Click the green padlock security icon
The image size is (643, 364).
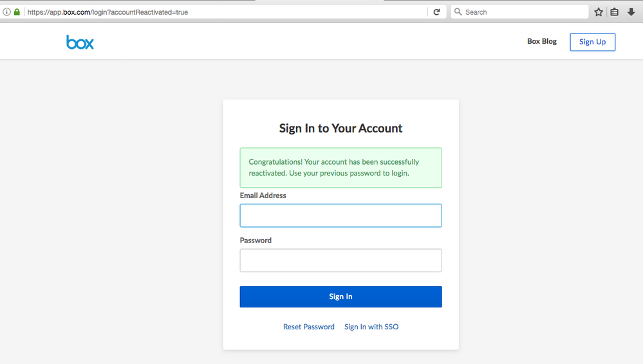click(x=17, y=12)
